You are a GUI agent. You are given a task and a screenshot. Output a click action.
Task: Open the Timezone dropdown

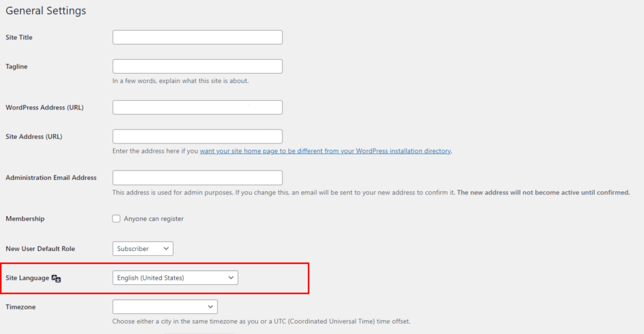pos(165,307)
